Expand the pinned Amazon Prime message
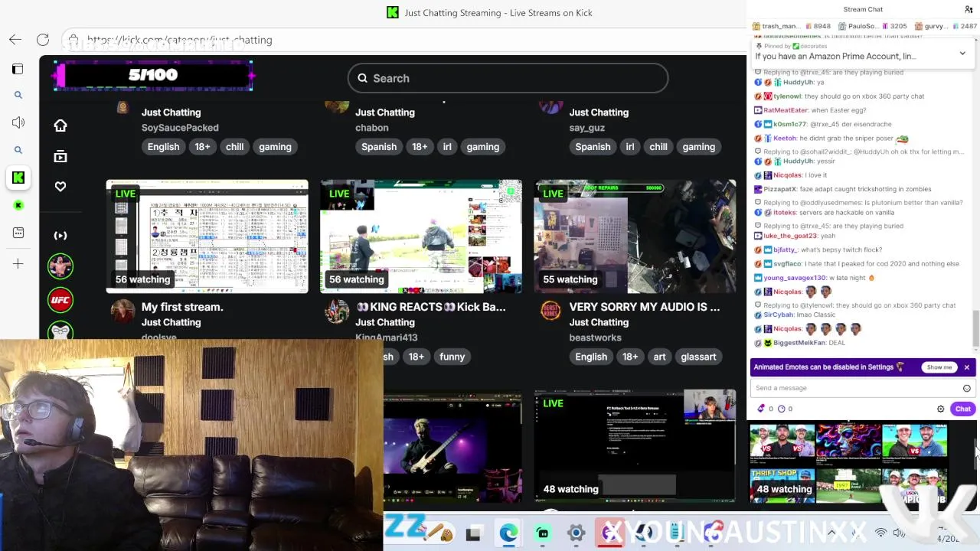 (x=962, y=54)
